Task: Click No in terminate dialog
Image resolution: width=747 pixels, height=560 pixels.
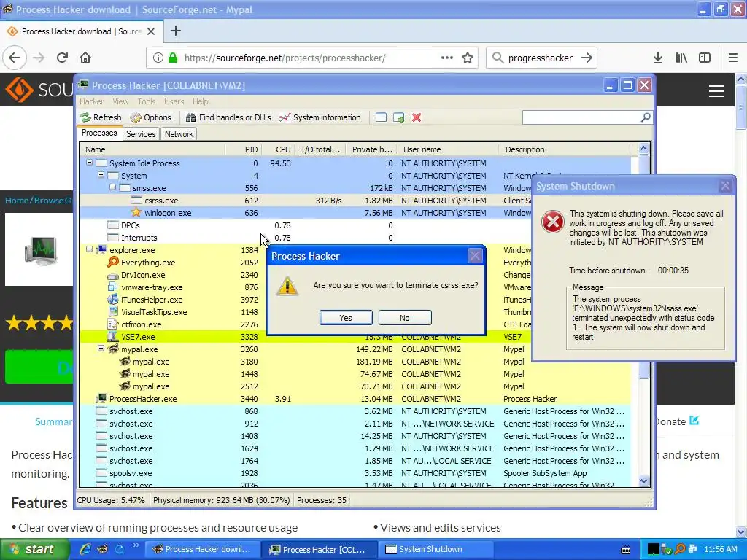Action: [405, 318]
